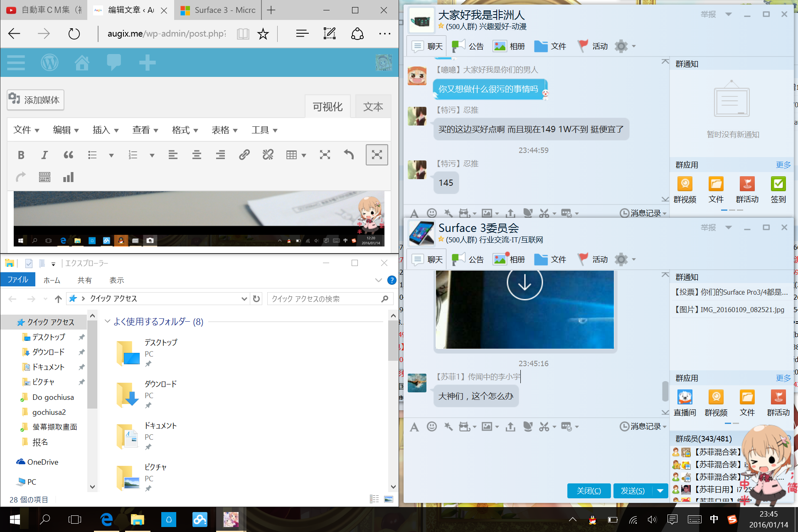Viewport: 798px width, 532px height.
Task: Click the 添加媒体 button
Action: click(35, 100)
